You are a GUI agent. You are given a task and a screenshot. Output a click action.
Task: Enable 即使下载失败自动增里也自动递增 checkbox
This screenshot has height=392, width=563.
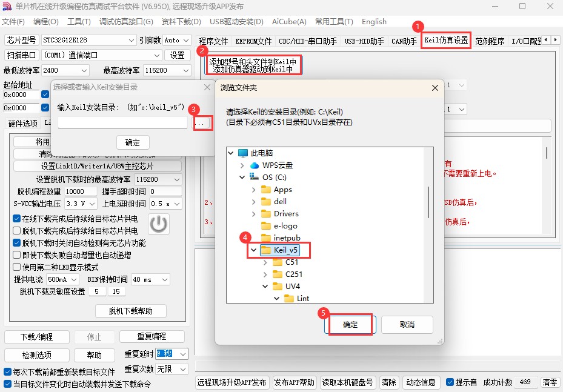click(16, 255)
